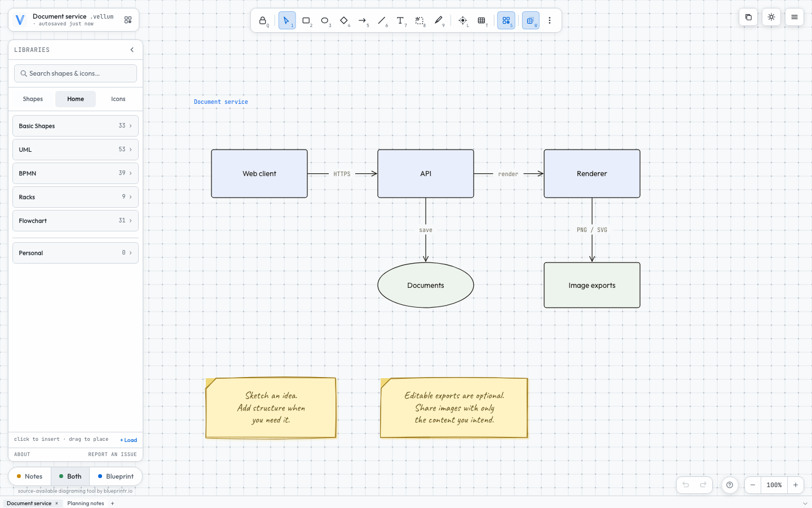Select the Image exports box
812x508 pixels.
coord(592,285)
